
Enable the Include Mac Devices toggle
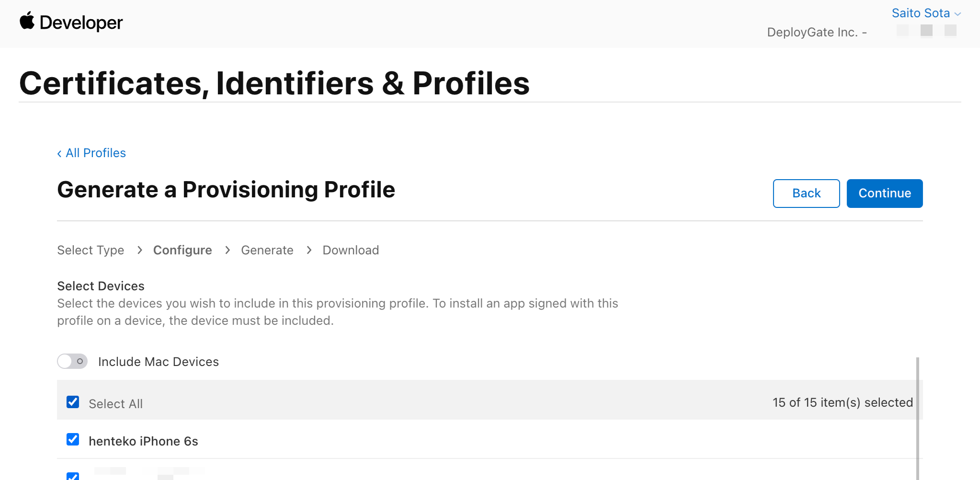click(x=72, y=361)
